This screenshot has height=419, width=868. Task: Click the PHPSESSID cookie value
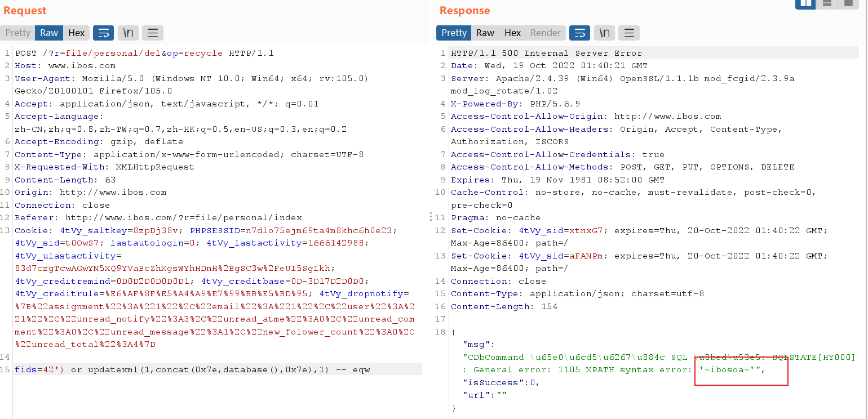tap(318, 230)
